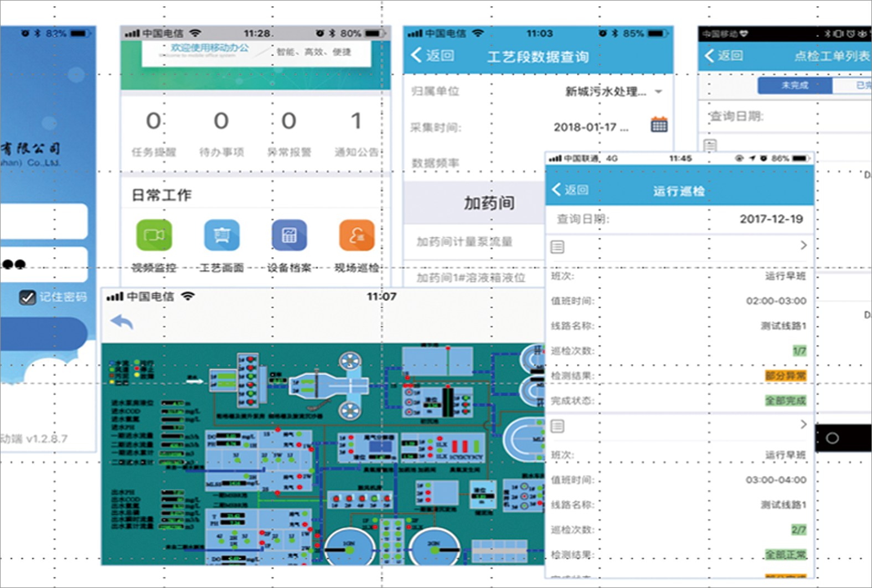
Task: Expand the 归属单位 dropdown arrow
Action: tap(658, 91)
